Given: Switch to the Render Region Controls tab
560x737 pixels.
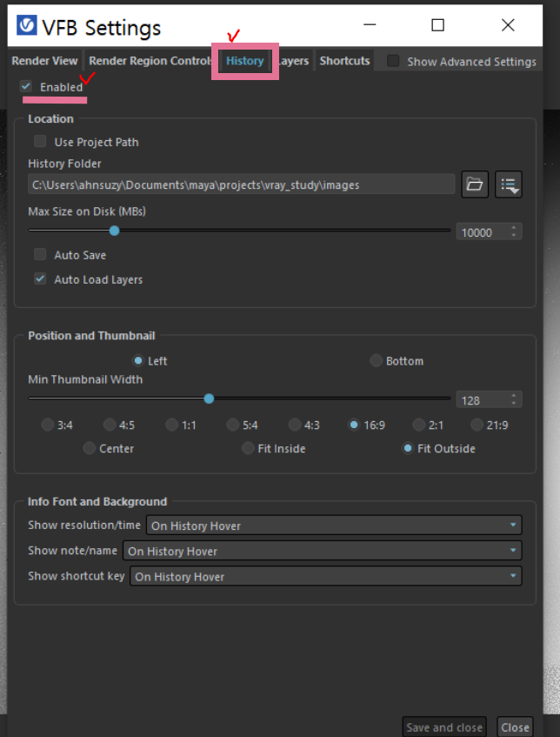Looking at the screenshot, I should pos(150,61).
